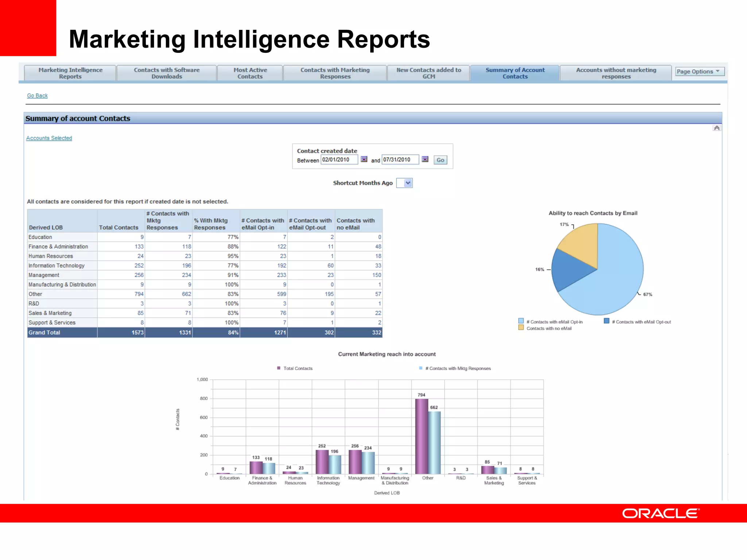Open the start date calendar picker
Image resolution: width=747 pixels, height=560 pixels.
pos(364,159)
